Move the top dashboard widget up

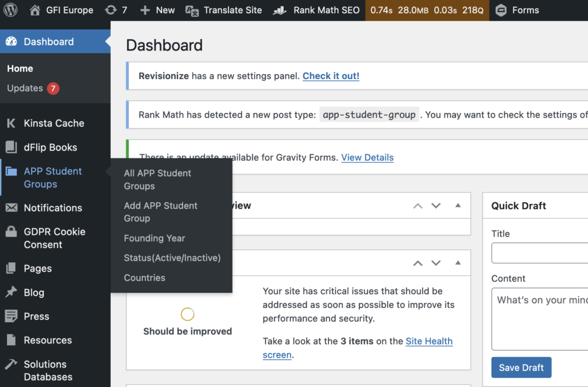418,206
